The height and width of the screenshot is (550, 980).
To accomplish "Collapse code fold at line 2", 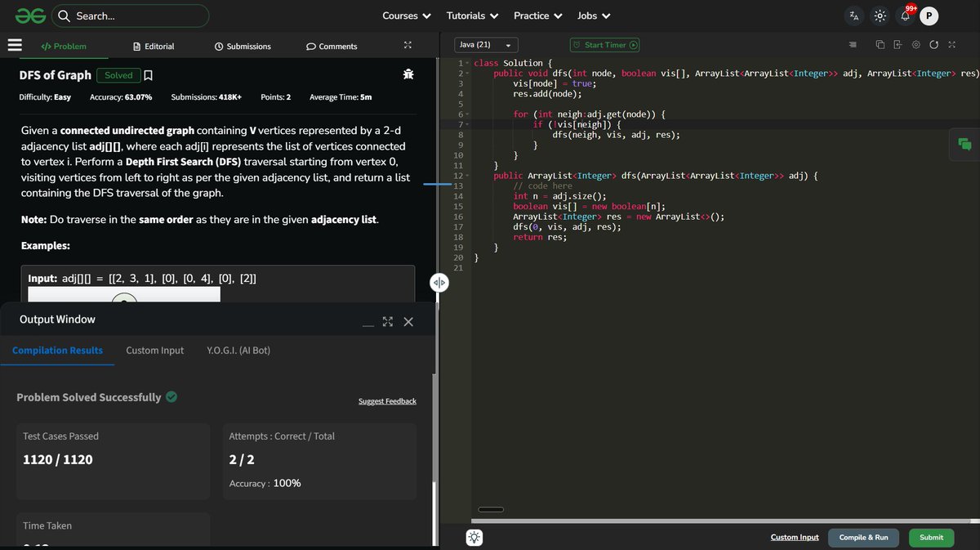I will pos(468,74).
